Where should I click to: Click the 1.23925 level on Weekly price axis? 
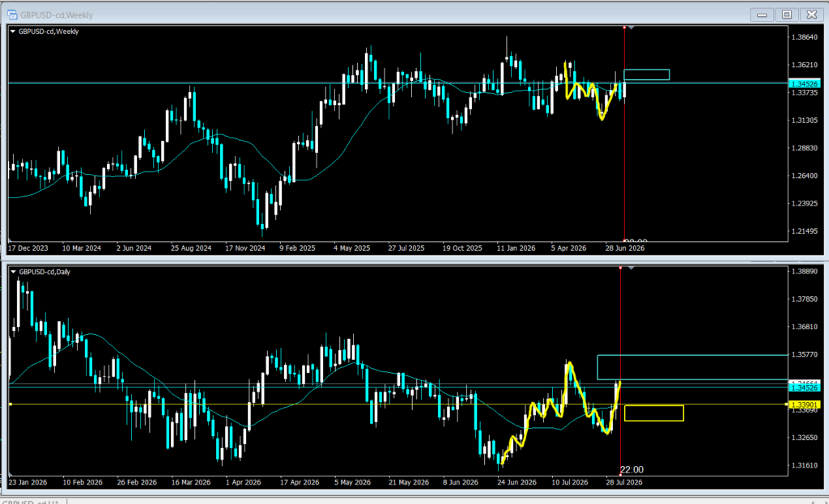pyautogui.click(x=805, y=203)
